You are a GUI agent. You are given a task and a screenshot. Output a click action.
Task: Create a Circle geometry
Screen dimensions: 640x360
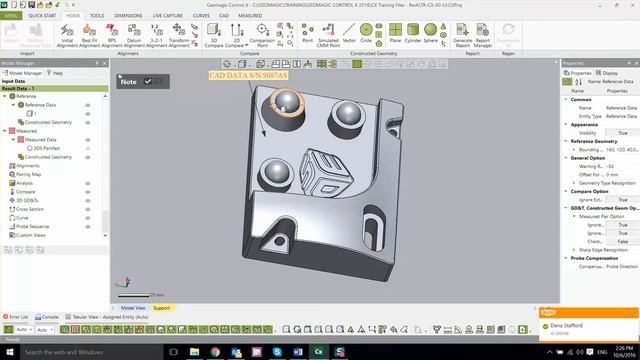point(366,33)
